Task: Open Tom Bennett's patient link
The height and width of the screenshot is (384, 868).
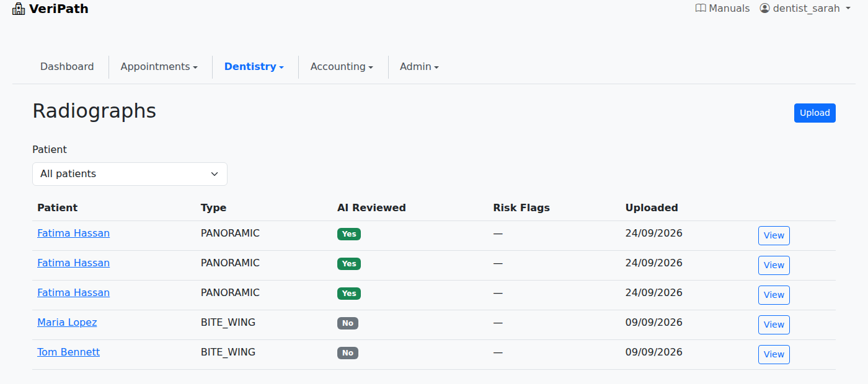Action: tap(68, 352)
